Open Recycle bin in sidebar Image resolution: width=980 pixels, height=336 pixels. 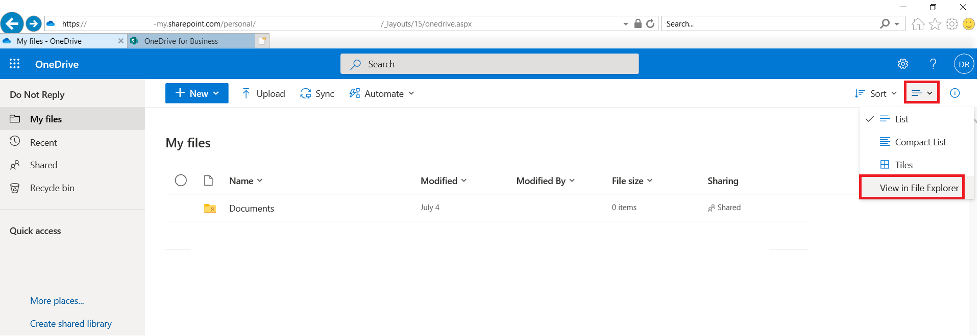point(72,188)
